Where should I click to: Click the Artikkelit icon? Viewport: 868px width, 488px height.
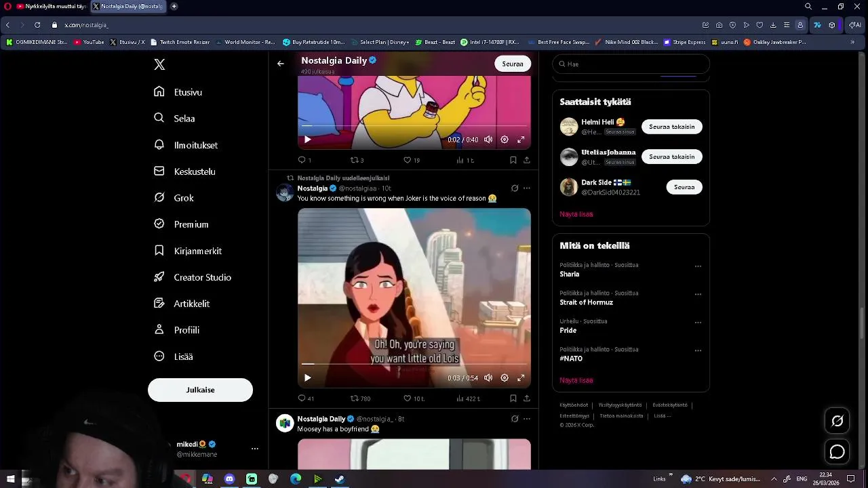159,303
